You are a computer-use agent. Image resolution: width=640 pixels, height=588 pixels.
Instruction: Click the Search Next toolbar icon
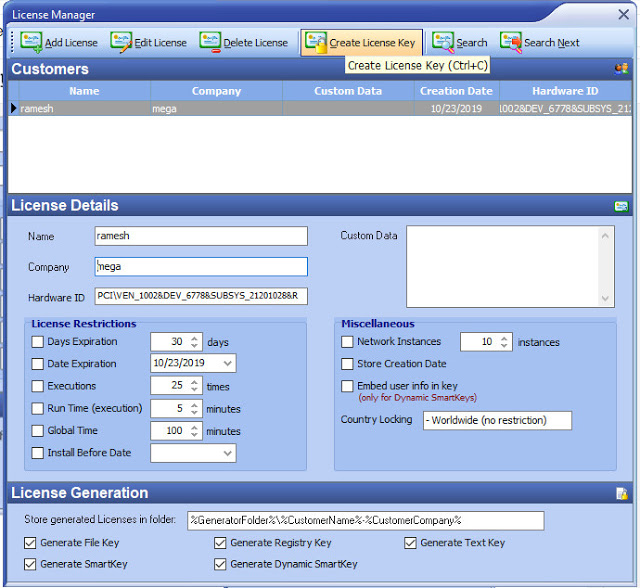[511, 42]
